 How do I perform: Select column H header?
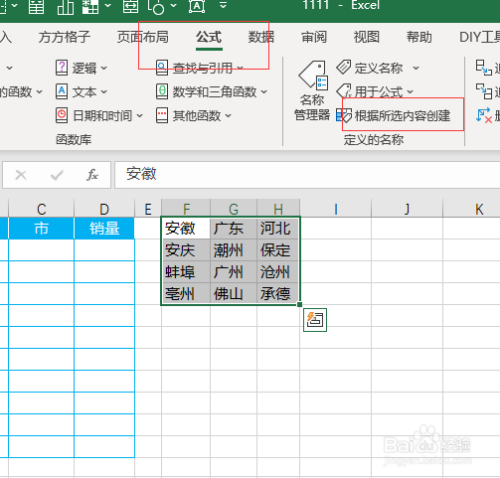278,209
